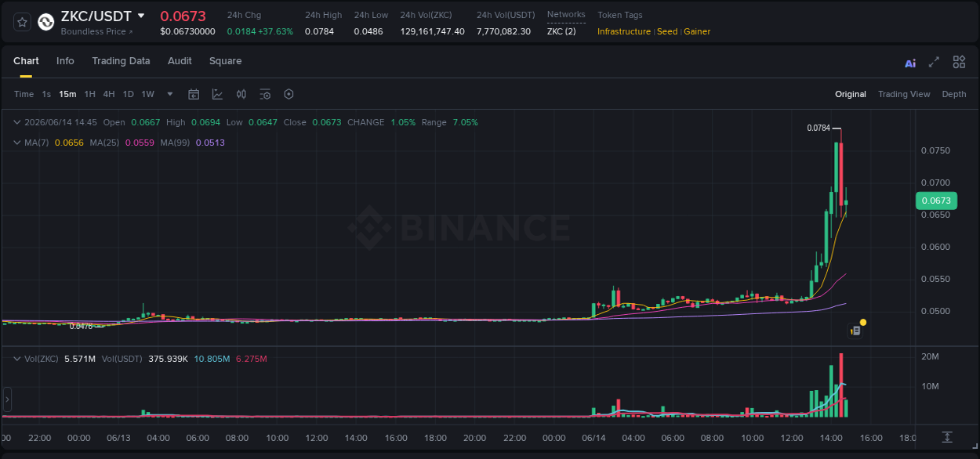Switch to the Depth chart
Screen dimensions: 980x459
(954, 94)
